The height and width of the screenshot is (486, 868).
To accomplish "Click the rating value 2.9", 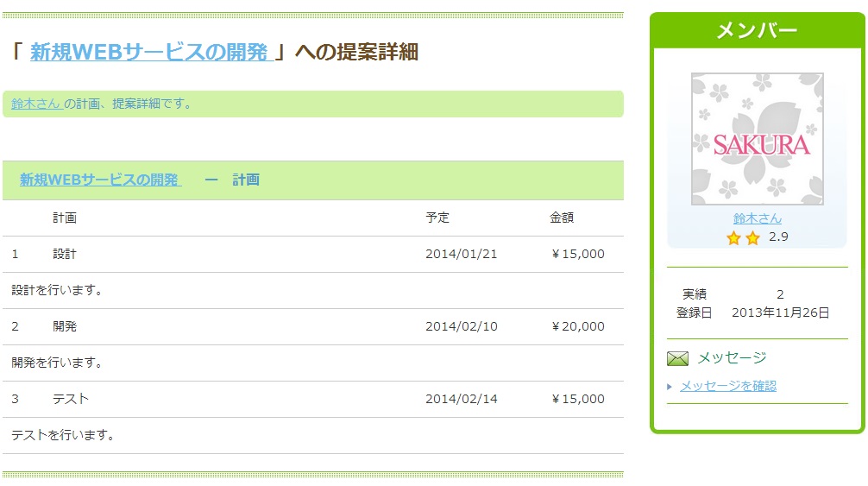I will [778, 237].
